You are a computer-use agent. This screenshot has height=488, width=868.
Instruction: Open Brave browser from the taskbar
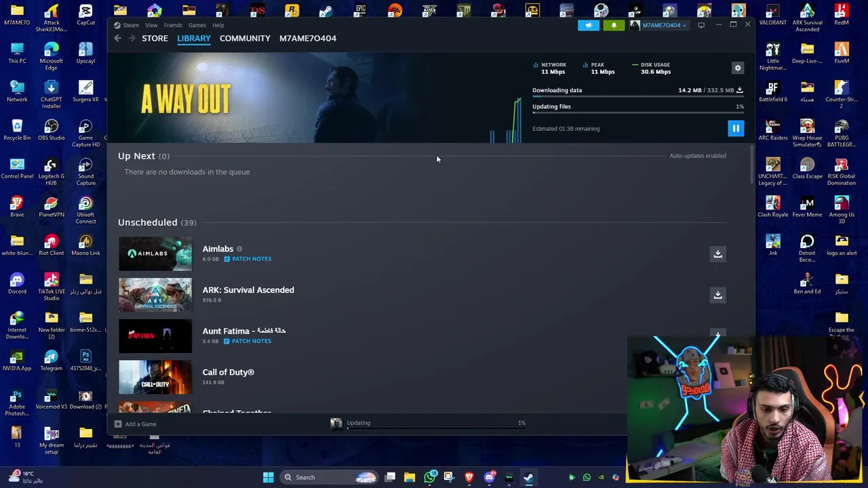click(469, 477)
